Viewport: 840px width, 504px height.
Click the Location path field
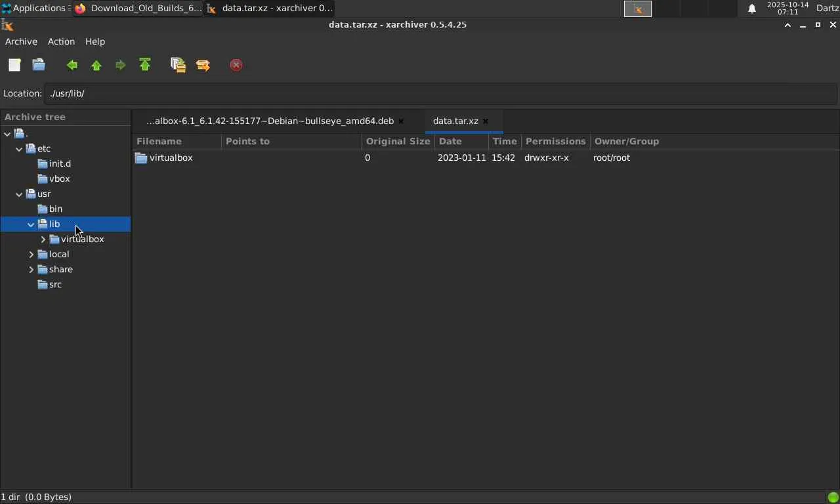(x=441, y=94)
